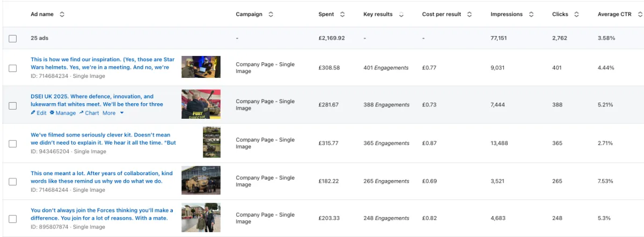644x237 pixels.
Task: Check the Star Wars helmets ad
Action: [13, 68]
